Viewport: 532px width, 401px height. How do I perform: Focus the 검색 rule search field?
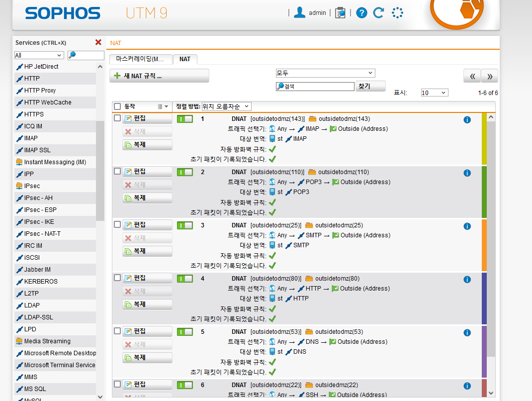point(315,87)
